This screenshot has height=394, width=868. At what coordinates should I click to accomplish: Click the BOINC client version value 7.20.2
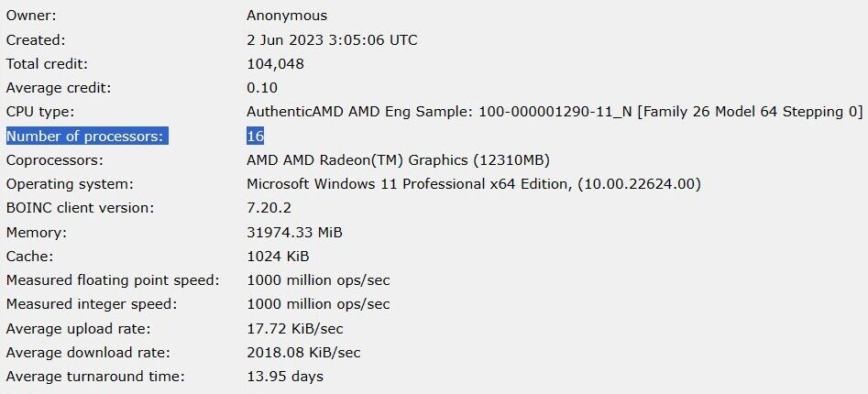pyautogui.click(x=268, y=208)
